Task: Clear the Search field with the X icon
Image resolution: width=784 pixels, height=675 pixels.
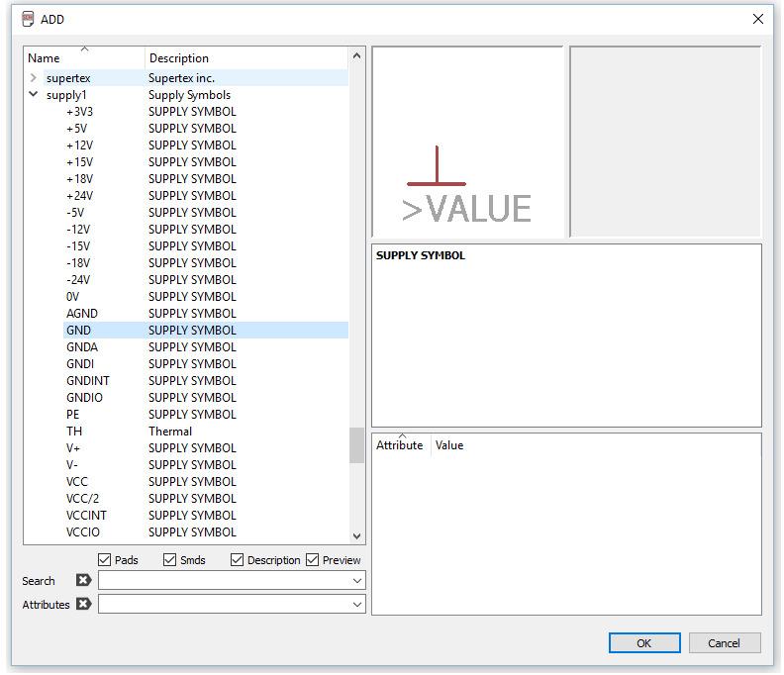Action: [x=83, y=580]
